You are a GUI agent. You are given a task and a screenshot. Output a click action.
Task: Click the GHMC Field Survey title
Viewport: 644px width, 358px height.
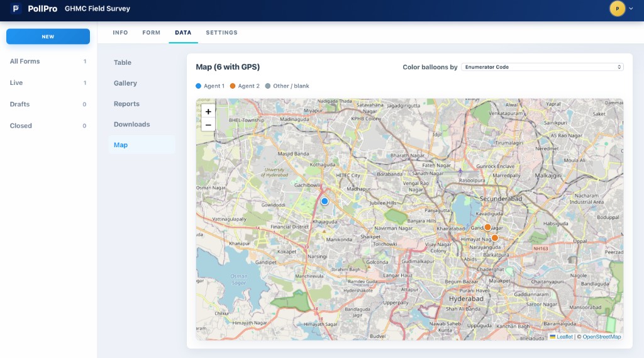(97, 9)
